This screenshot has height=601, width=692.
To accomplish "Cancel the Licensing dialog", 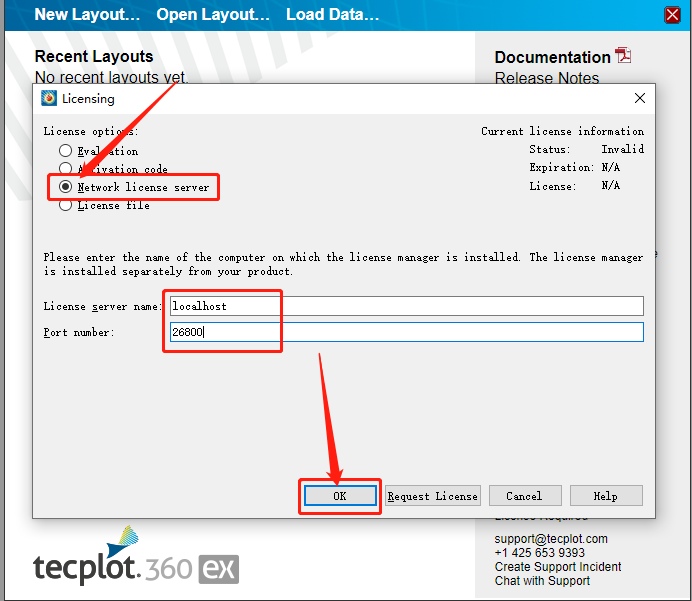I will pyautogui.click(x=525, y=496).
